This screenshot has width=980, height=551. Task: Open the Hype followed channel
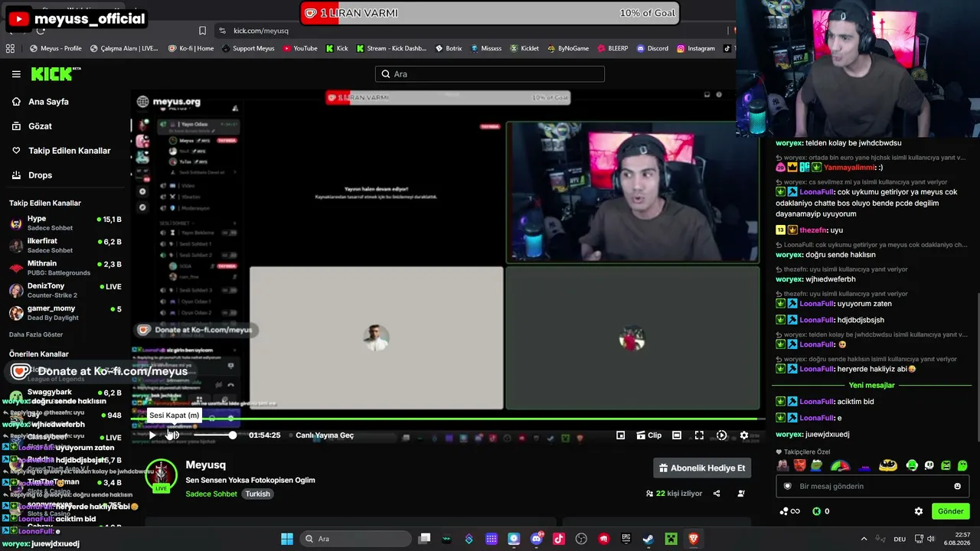click(65, 223)
